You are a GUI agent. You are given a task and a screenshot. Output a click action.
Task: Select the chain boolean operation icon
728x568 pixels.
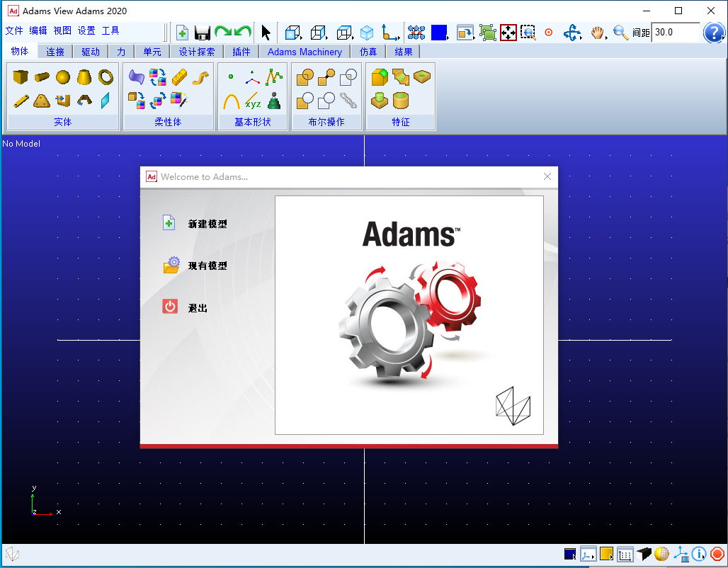(x=348, y=101)
